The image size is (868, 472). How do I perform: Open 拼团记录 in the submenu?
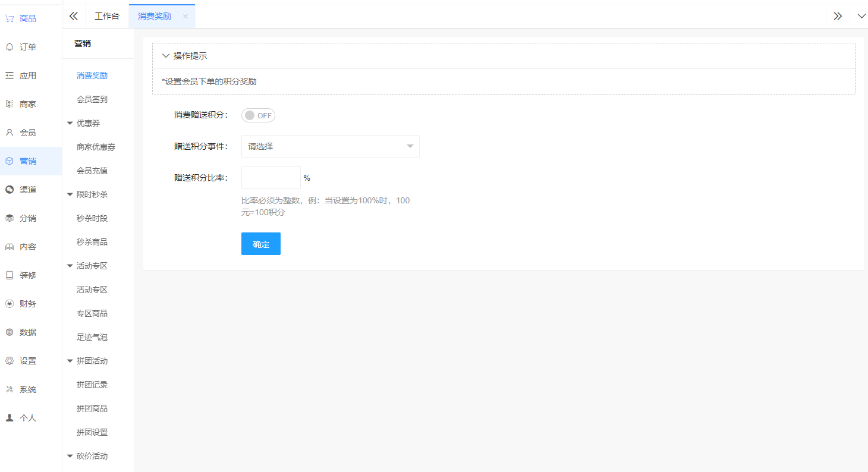point(92,385)
